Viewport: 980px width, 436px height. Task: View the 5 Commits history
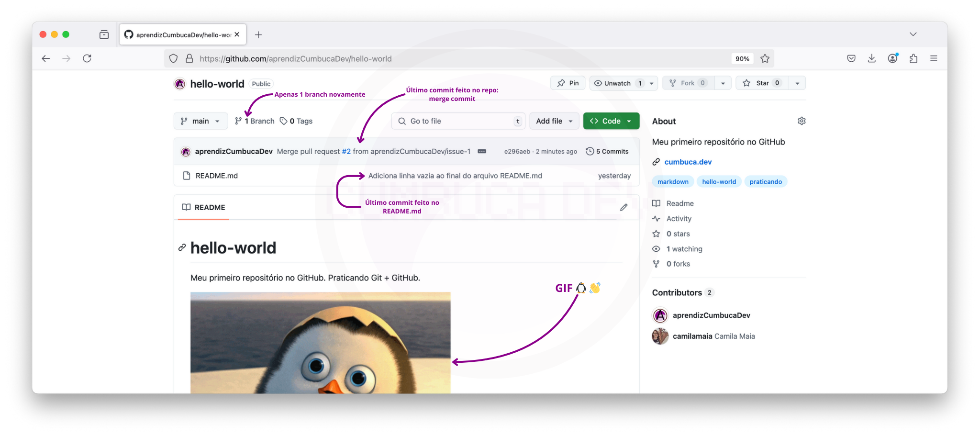point(607,151)
